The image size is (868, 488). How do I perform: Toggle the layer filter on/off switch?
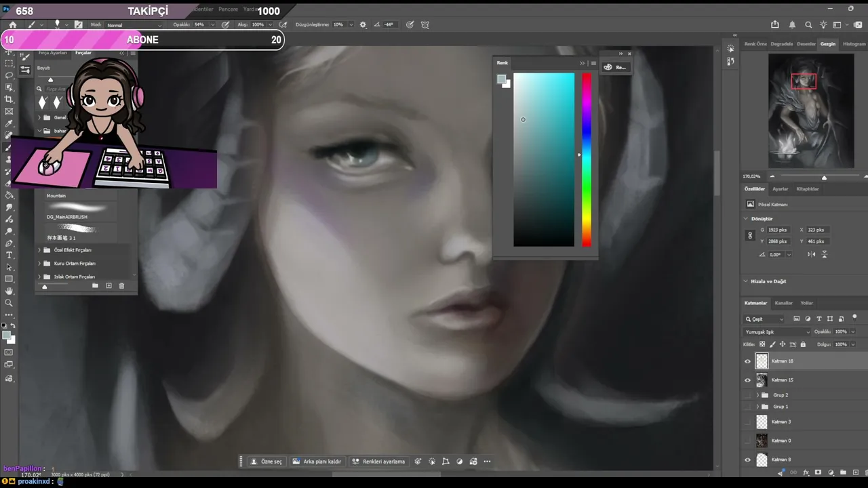tap(854, 317)
